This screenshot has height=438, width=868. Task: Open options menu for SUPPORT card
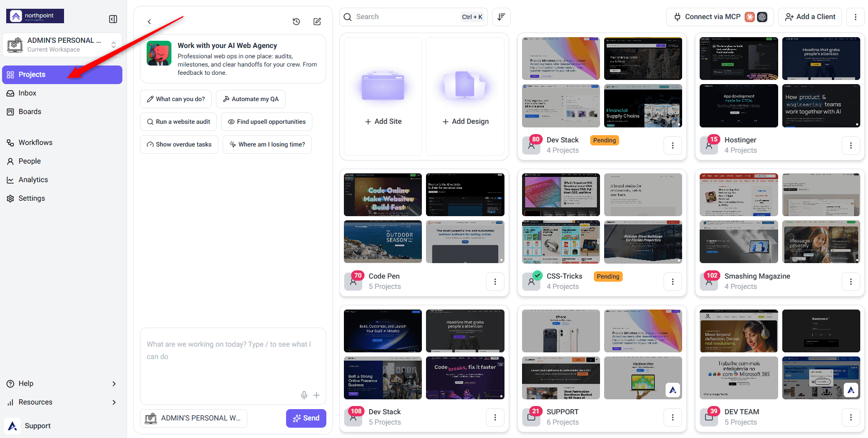pos(673,417)
